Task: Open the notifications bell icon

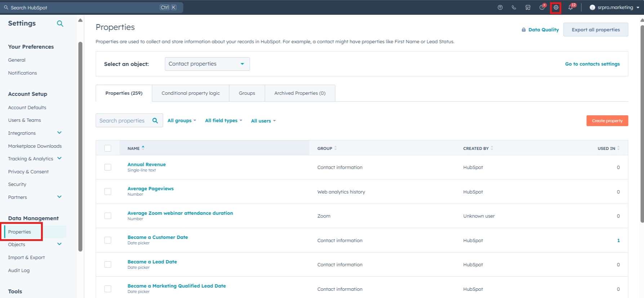Action: pyautogui.click(x=570, y=8)
